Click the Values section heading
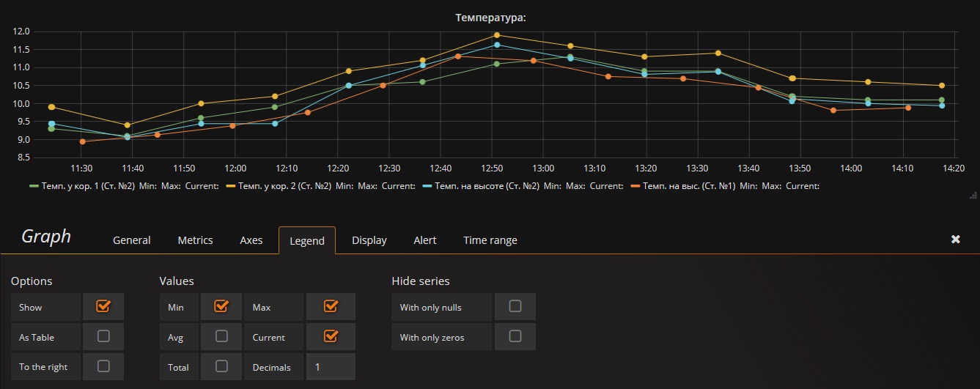980x389 pixels. point(177,281)
